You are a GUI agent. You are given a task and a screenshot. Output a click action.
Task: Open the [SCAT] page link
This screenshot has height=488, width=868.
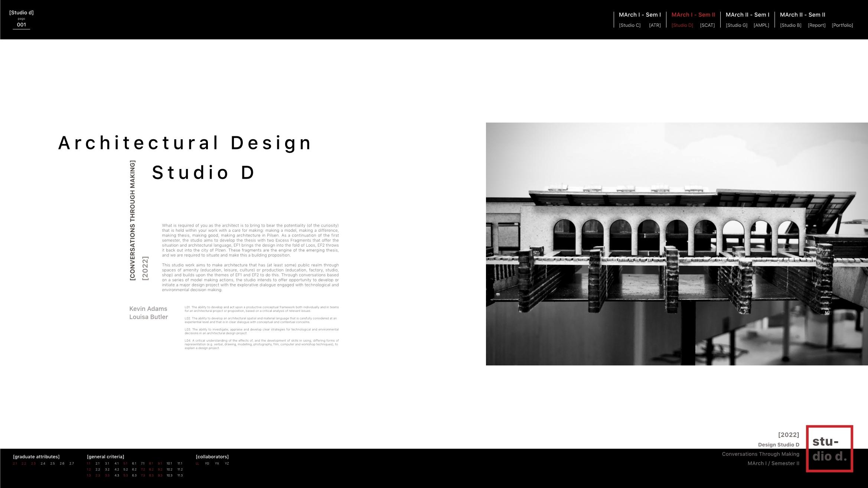tap(707, 25)
